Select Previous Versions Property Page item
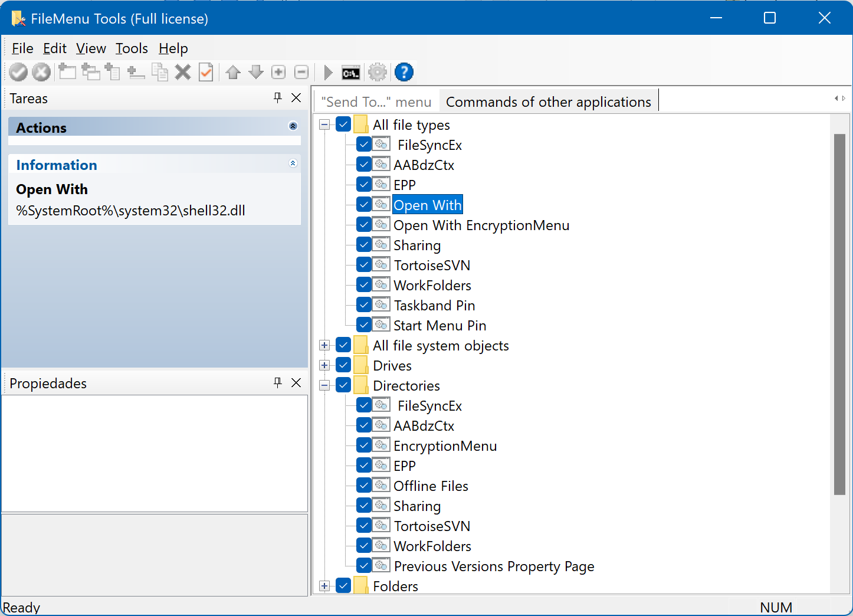853x616 pixels. click(494, 566)
